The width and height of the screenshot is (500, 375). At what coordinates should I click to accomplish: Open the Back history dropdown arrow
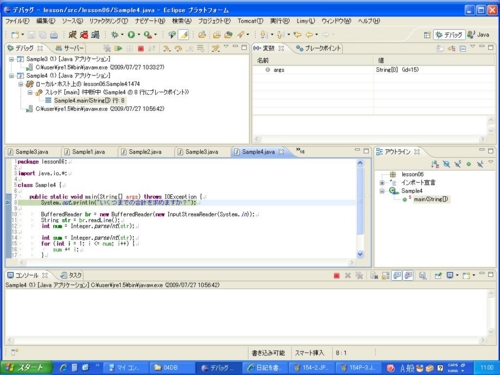tap(316, 35)
